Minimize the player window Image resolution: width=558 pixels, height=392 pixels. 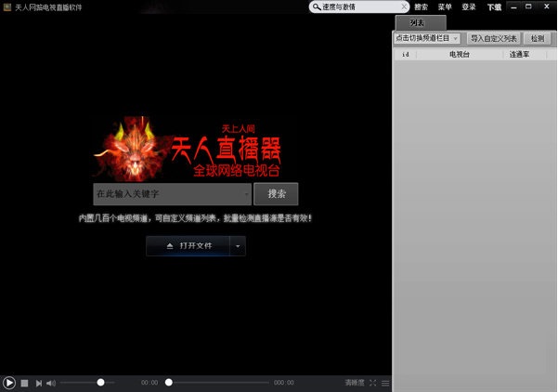pos(513,7)
